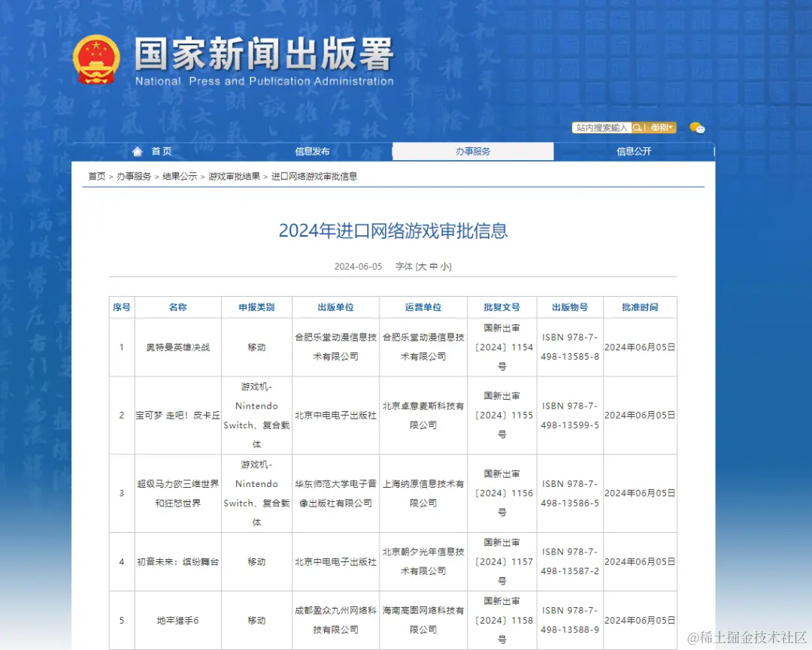Click the game name 超级马力欧三维世界和狂怒世界
This screenshot has height=650, width=812.
(177, 493)
